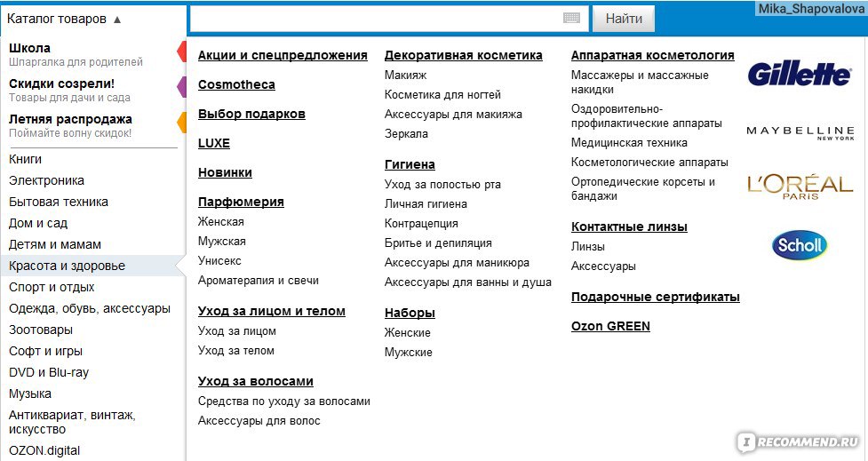This screenshot has height=461, width=868.
Task: Open Подарочные сертификаты link
Action: click(x=656, y=298)
